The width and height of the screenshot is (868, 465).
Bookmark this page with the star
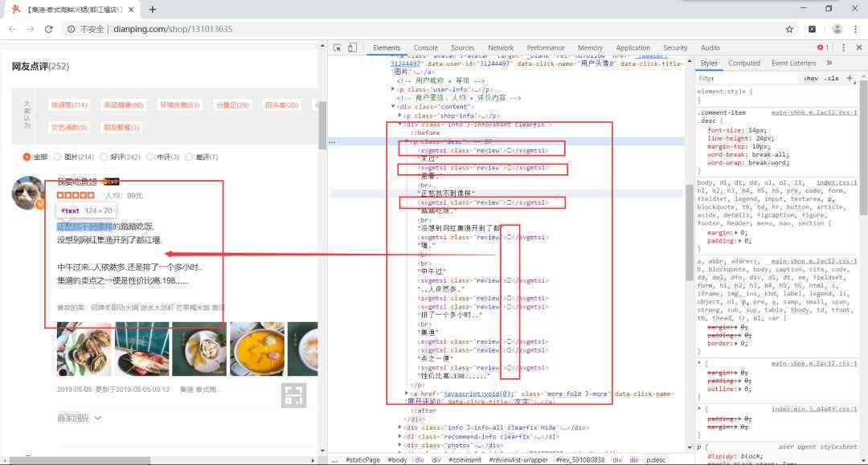coord(789,29)
